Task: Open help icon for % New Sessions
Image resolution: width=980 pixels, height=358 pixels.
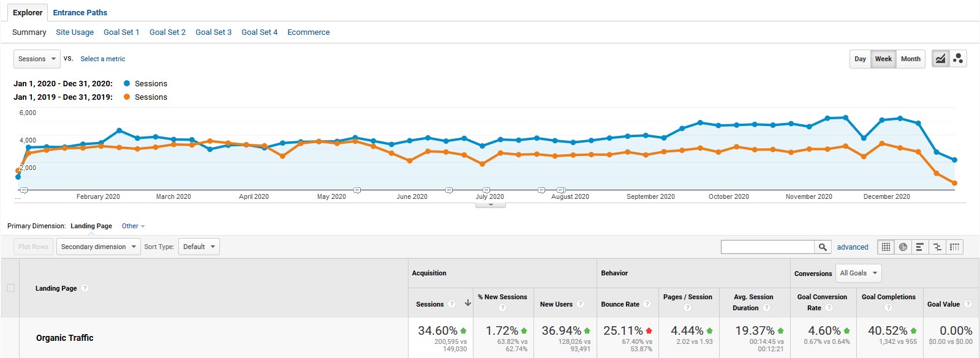Action: coord(502,308)
